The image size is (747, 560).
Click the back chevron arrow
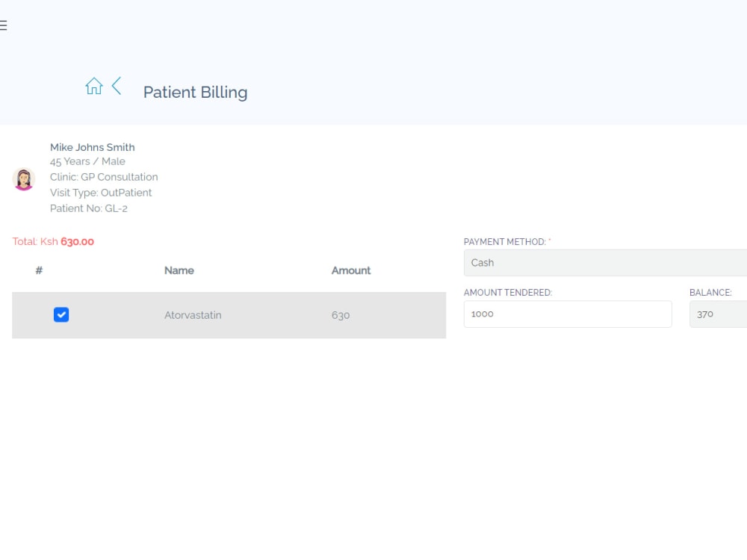click(x=117, y=86)
